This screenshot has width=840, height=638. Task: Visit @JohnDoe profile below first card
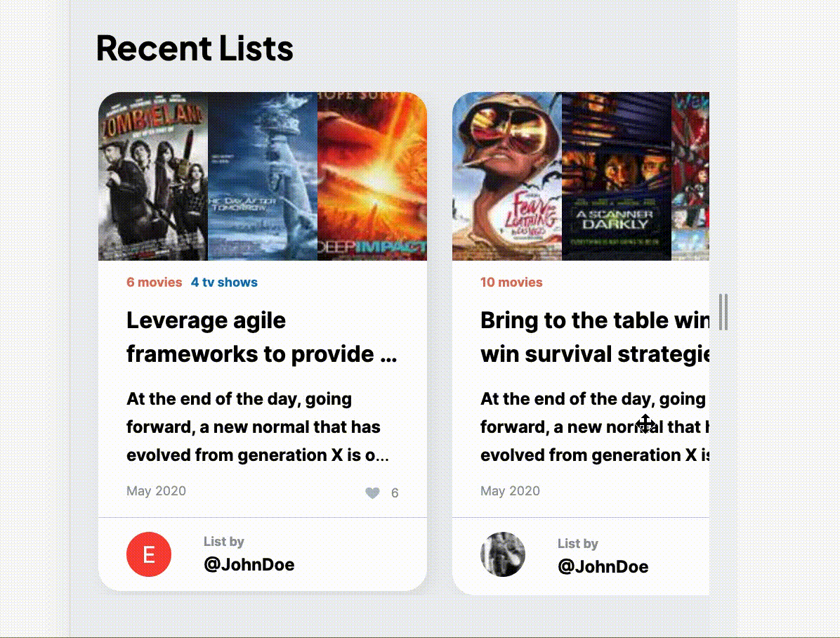(249, 564)
